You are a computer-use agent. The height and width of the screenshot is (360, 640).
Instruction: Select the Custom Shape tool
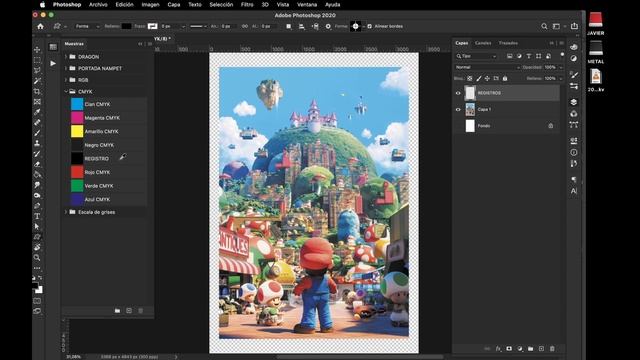point(37,237)
